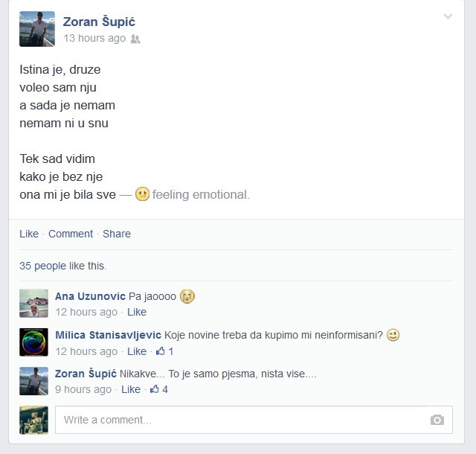Click Milica's rainbow circle avatar
The width and height of the screenshot is (476, 454).
point(33,342)
